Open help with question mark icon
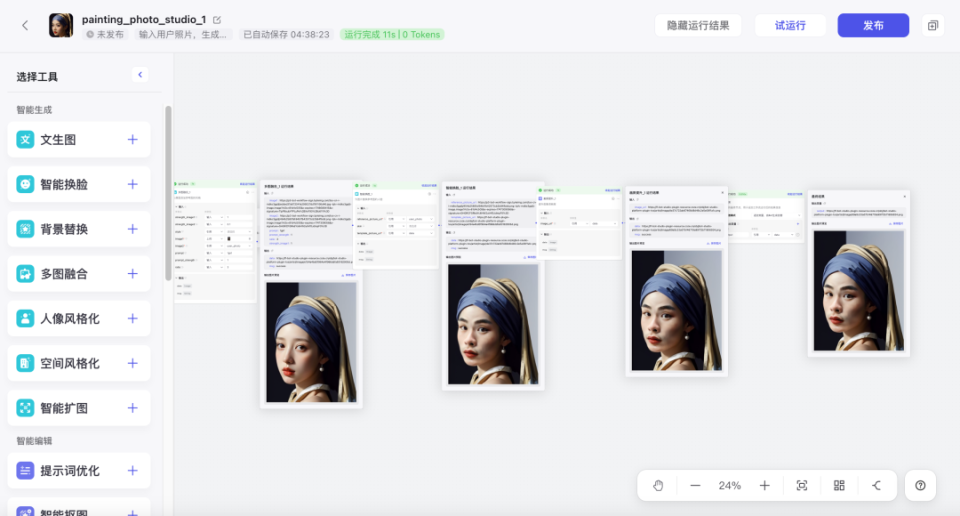960x516 pixels. [920, 485]
